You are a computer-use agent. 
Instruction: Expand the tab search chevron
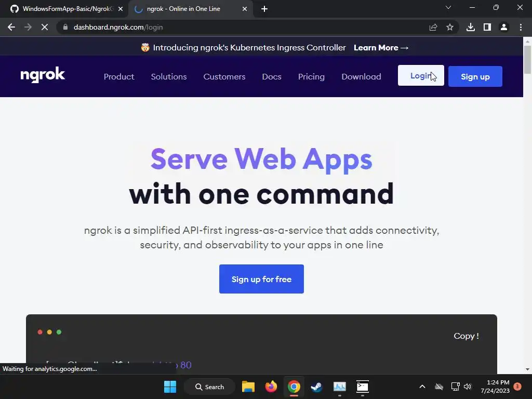[x=448, y=7]
